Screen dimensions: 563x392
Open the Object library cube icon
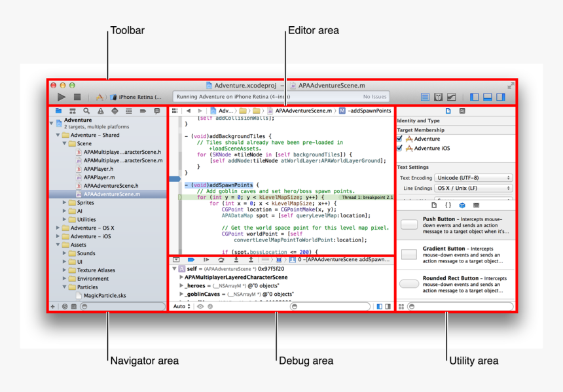pyautogui.click(x=462, y=205)
